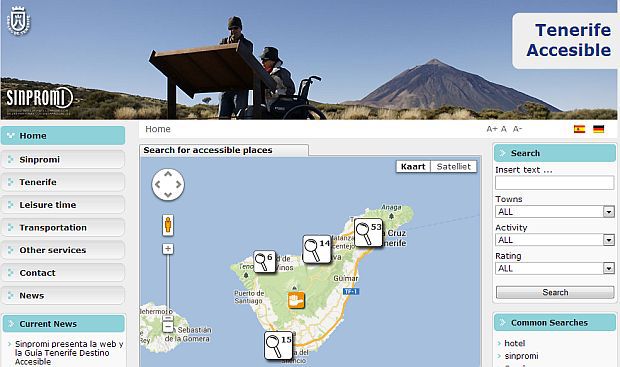The width and height of the screenshot is (620, 367).
Task: Click the TF-1 road shield on map
Action: [x=351, y=291]
